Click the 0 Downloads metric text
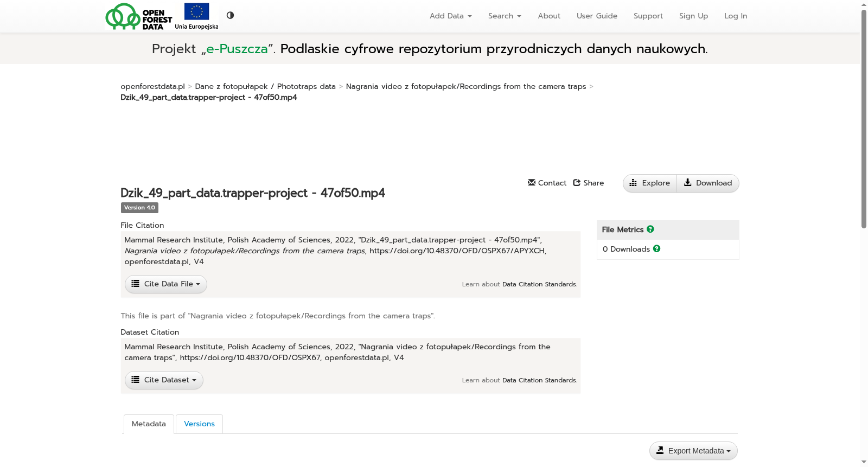This screenshot has height=467, width=868. tap(626, 249)
